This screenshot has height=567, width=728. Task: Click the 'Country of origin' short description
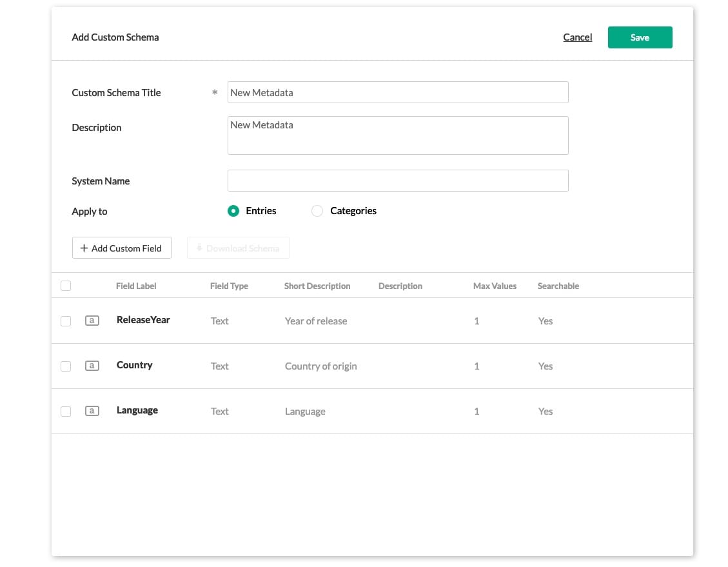click(321, 366)
